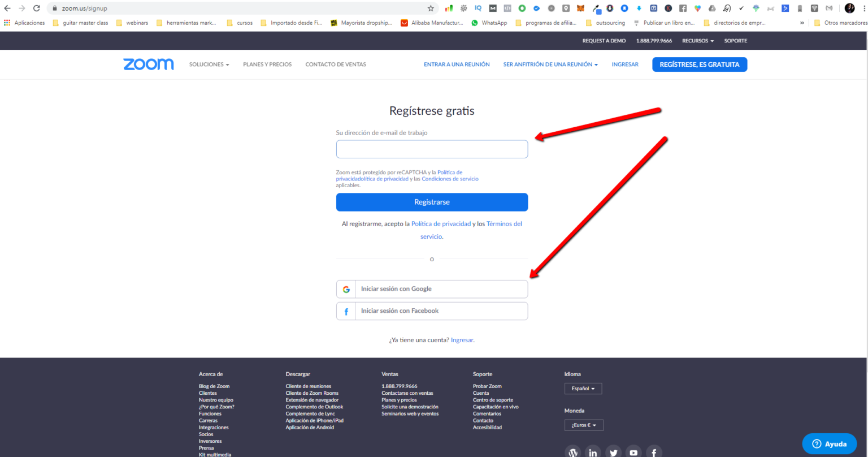Image resolution: width=868 pixels, height=457 pixels.
Task: Expand the Soluciones dropdown
Action: click(209, 64)
